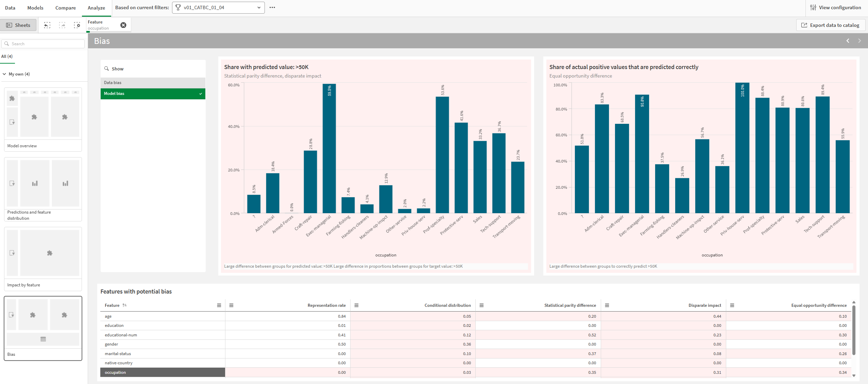Open View configuration

point(836,7)
